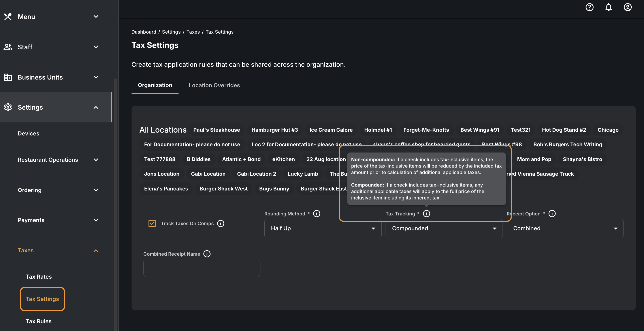Open the Rounding Method Half Up dropdown

[x=323, y=228]
